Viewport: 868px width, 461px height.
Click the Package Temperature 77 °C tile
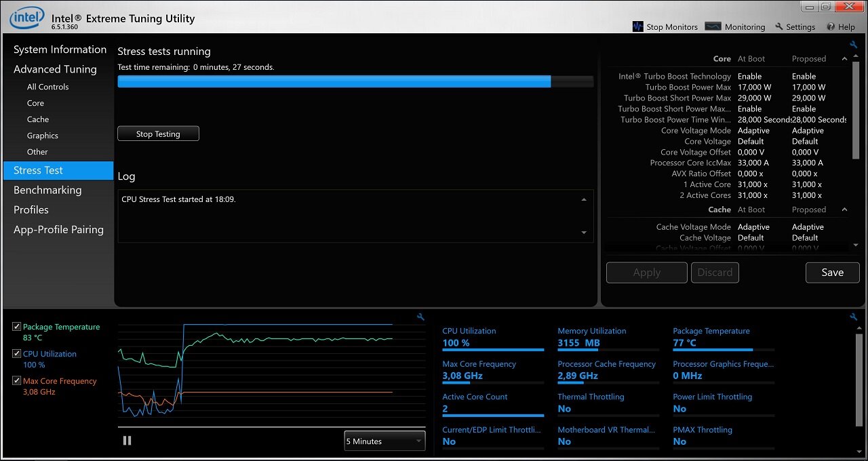(x=724, y=338)
